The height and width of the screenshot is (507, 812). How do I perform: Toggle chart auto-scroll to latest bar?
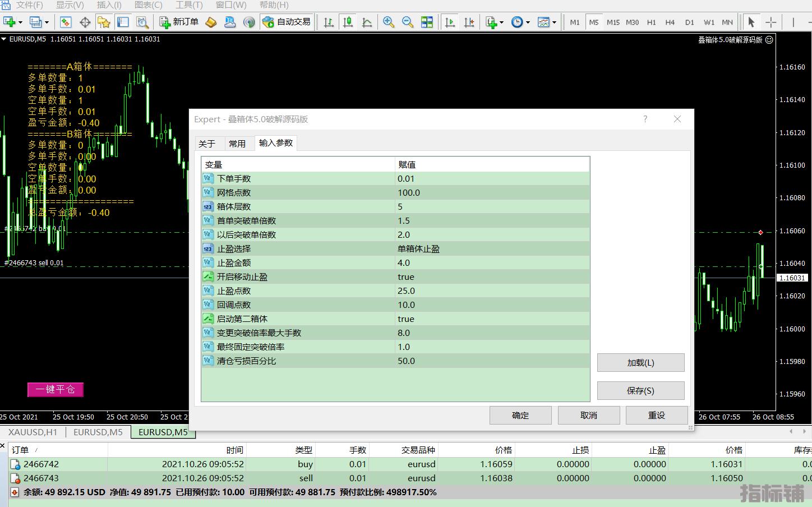point(450,22)
